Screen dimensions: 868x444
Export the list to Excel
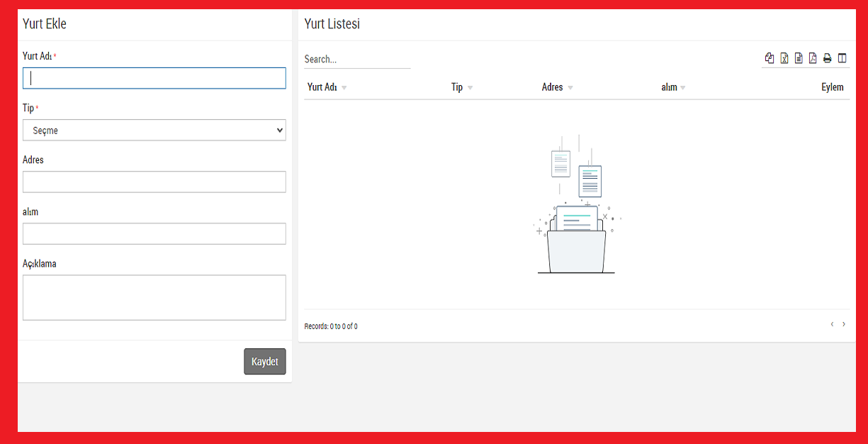(784, 58)
